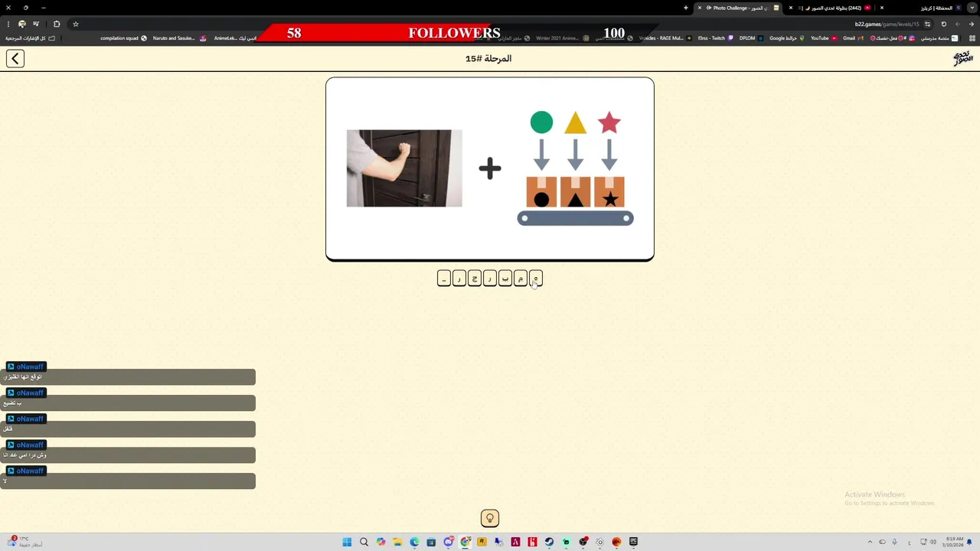Screen dimensions: 980x551
Task: Reload the page with refresh icon
Action: (x=943, y=24)
